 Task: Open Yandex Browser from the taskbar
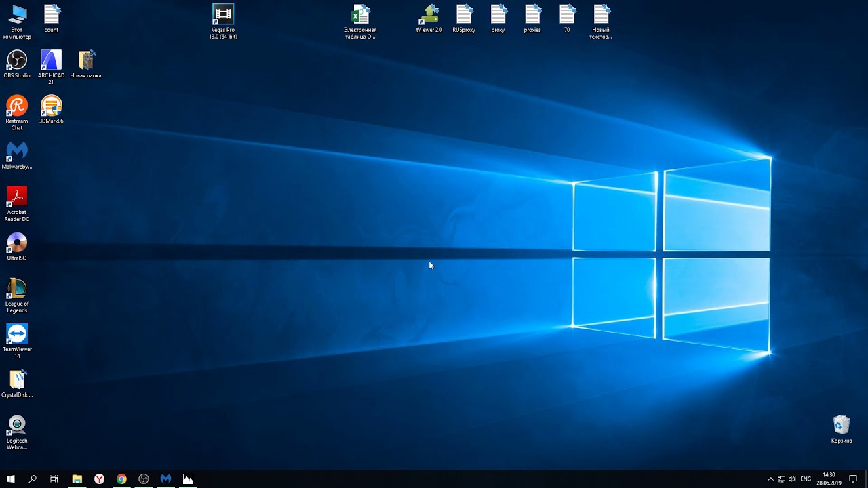100,479
